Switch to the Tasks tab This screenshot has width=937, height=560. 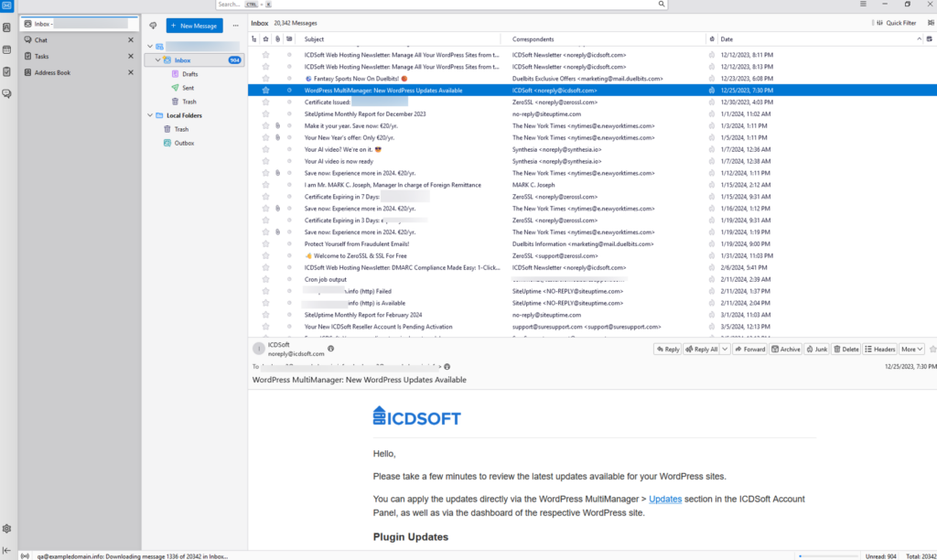point(79,56)
